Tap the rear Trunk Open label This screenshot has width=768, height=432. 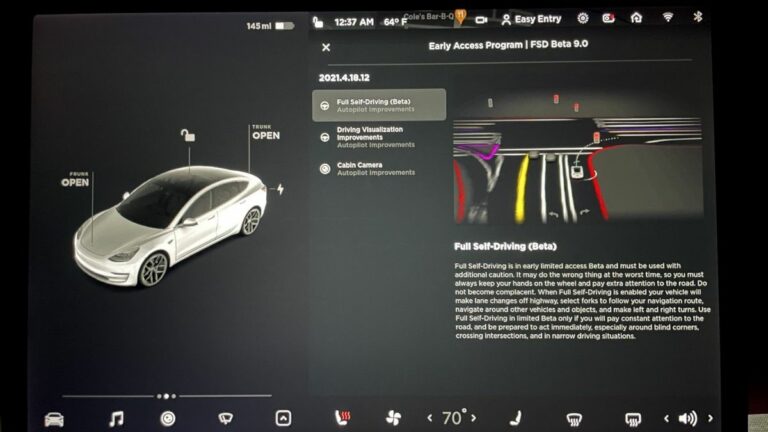click(265, 133)
